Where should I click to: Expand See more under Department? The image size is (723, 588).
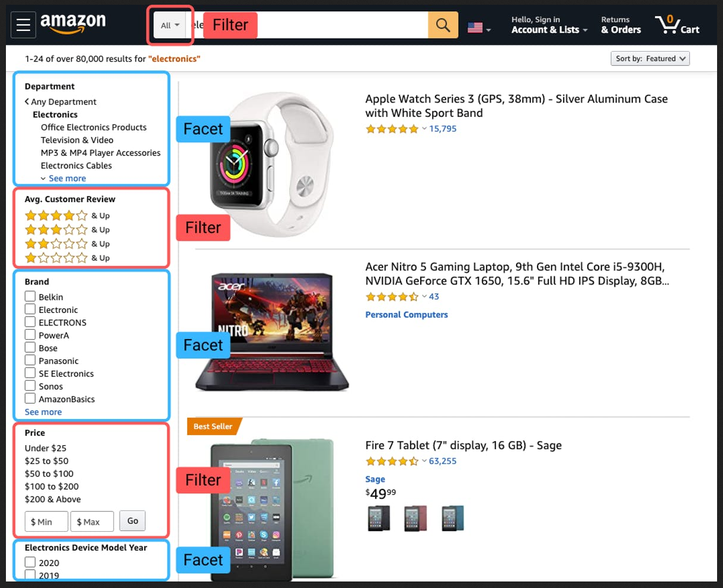coord(67,178)
